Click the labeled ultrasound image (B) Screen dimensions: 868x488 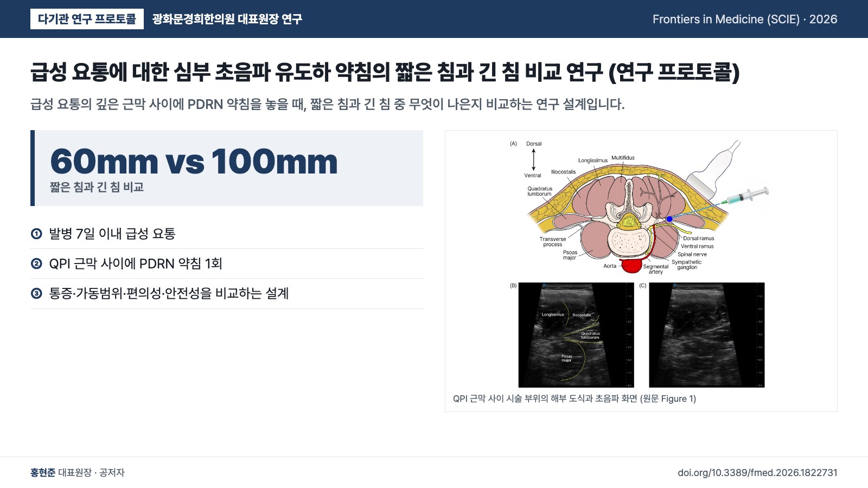pos(576,335)
